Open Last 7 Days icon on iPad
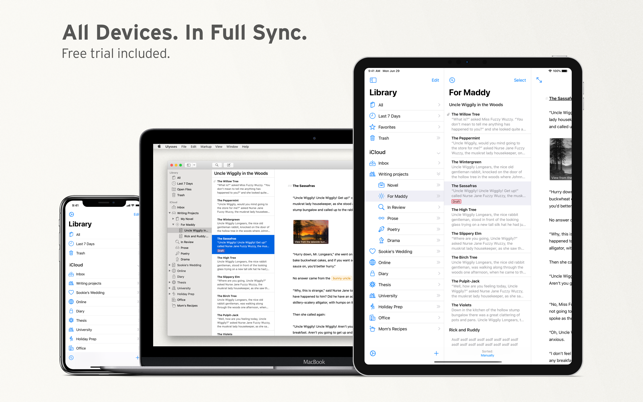Viewport: 643px width, 402px height. (x=372, y=116)
